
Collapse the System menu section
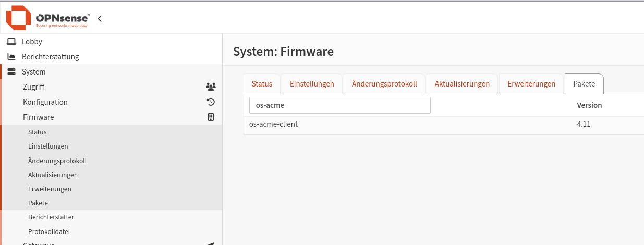point(33,72)
